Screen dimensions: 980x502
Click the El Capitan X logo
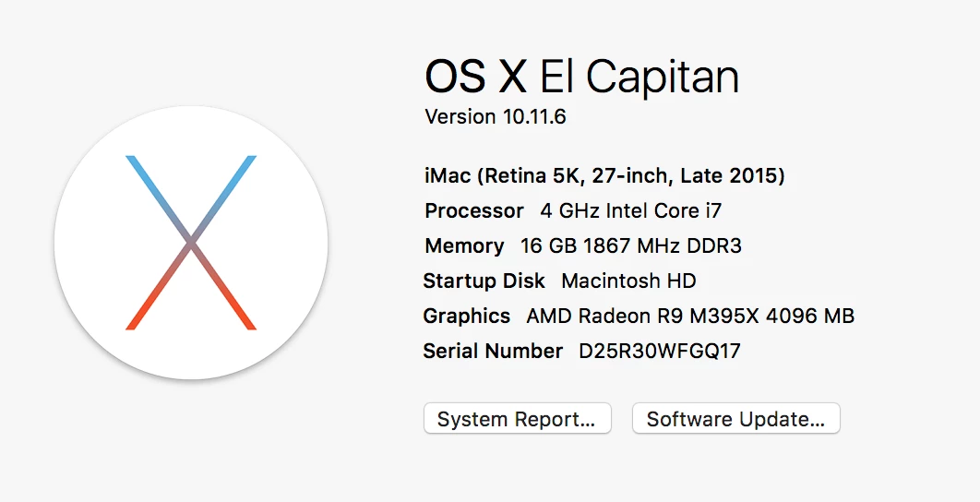[x=191, y=243]
